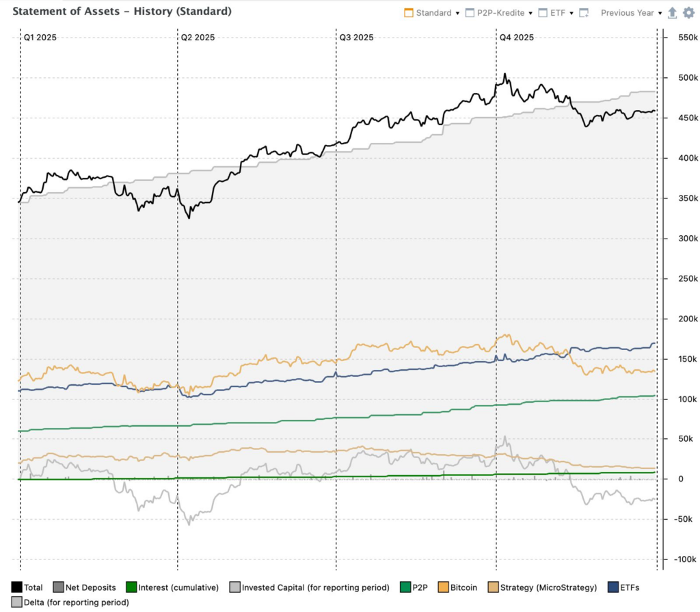Expand the P2P-Kredite dropdown arrow
The height and width of the screenshot is (612, 700).
[x=530, y=13]
